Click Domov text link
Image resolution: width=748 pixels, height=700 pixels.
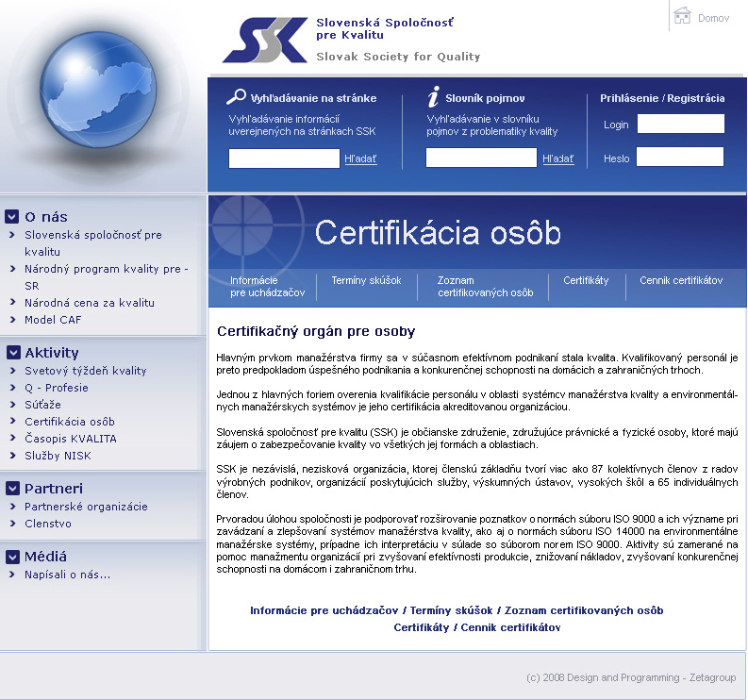713,18
